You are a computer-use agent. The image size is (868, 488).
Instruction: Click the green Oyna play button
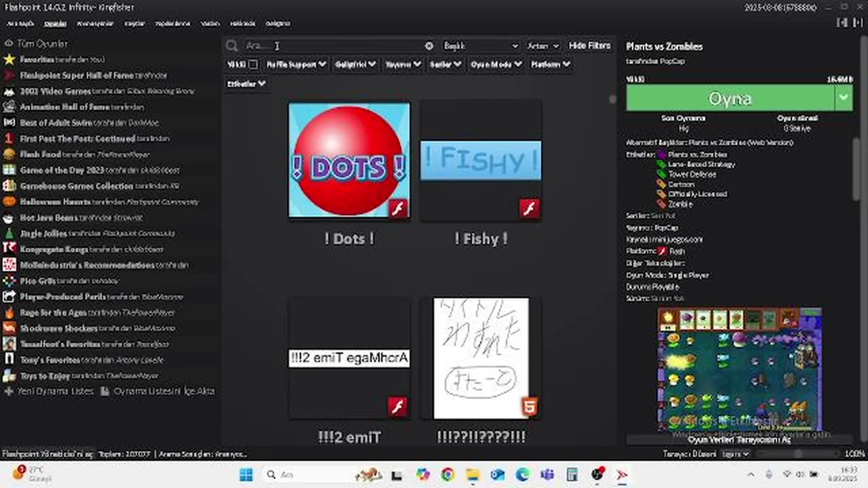point(730,98)
